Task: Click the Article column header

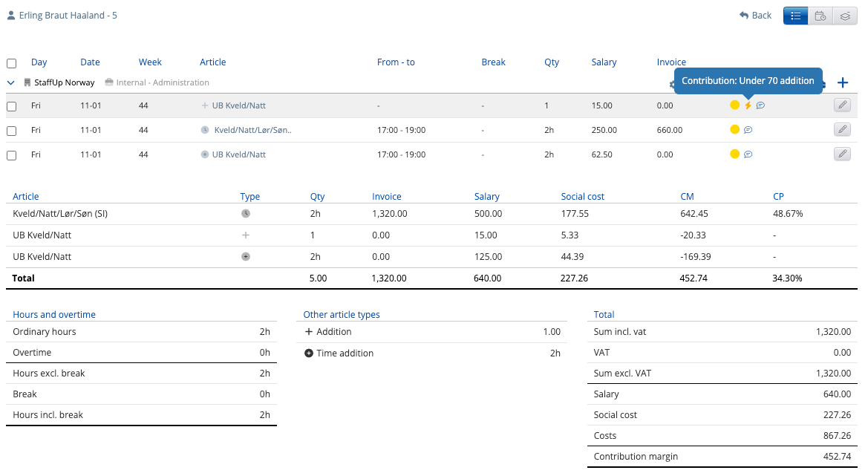Action: [212, 62]
